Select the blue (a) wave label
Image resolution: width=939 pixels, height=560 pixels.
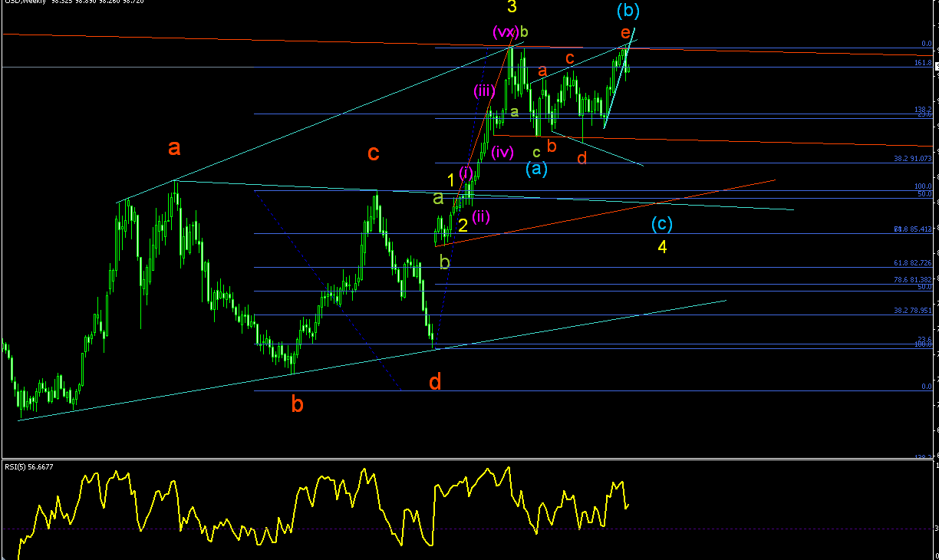click(536, 169)
